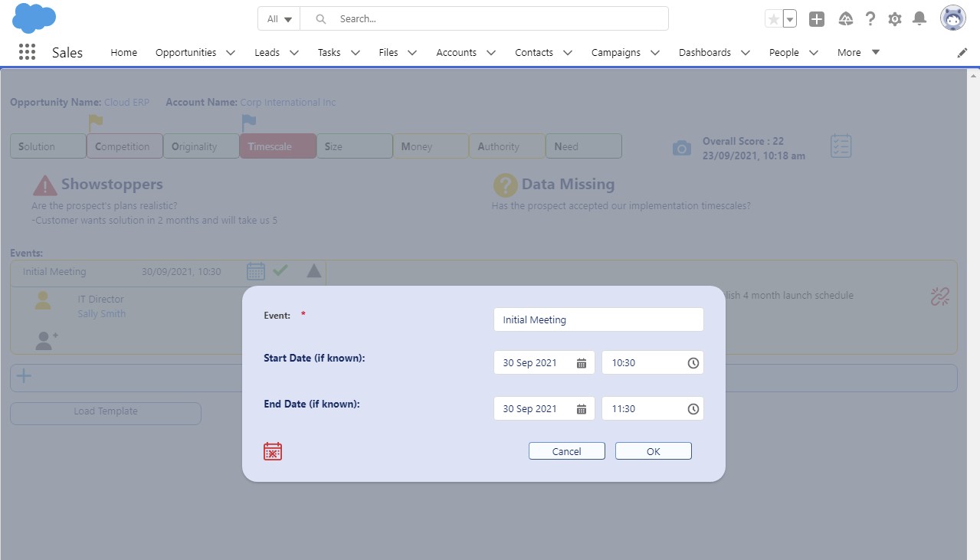Expand the Opportunities navigation dropdown
This screenshot has width=980, height=560.
click(x=231, y=52)
